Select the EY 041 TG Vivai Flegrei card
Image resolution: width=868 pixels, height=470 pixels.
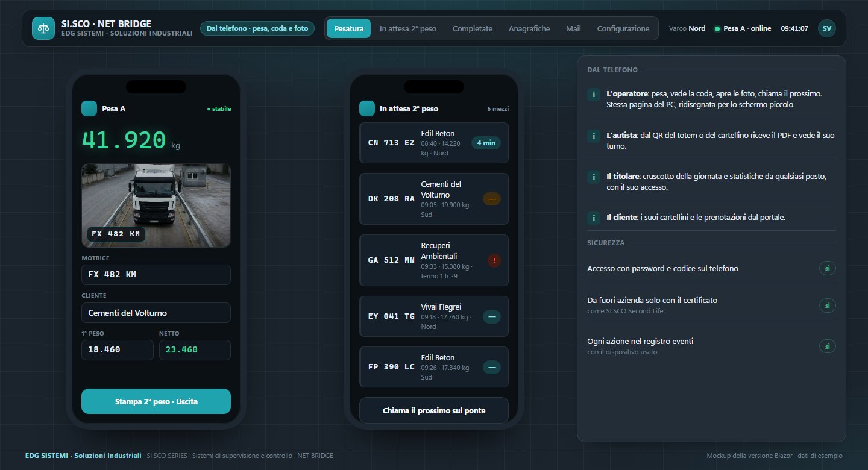434,316
